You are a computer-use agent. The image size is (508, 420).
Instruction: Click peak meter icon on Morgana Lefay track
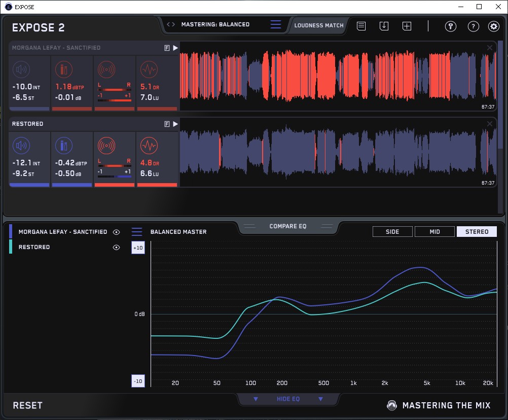coord(64,69)
